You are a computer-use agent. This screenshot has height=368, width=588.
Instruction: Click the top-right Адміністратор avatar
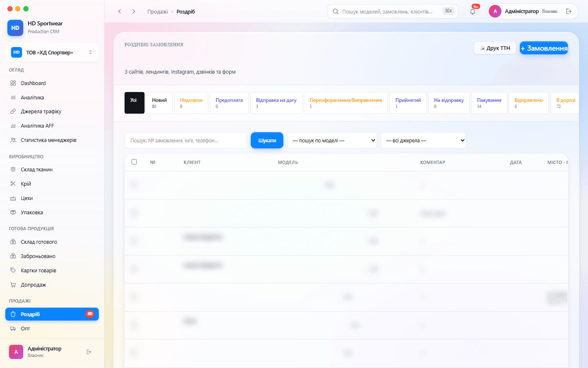[495, 11]
